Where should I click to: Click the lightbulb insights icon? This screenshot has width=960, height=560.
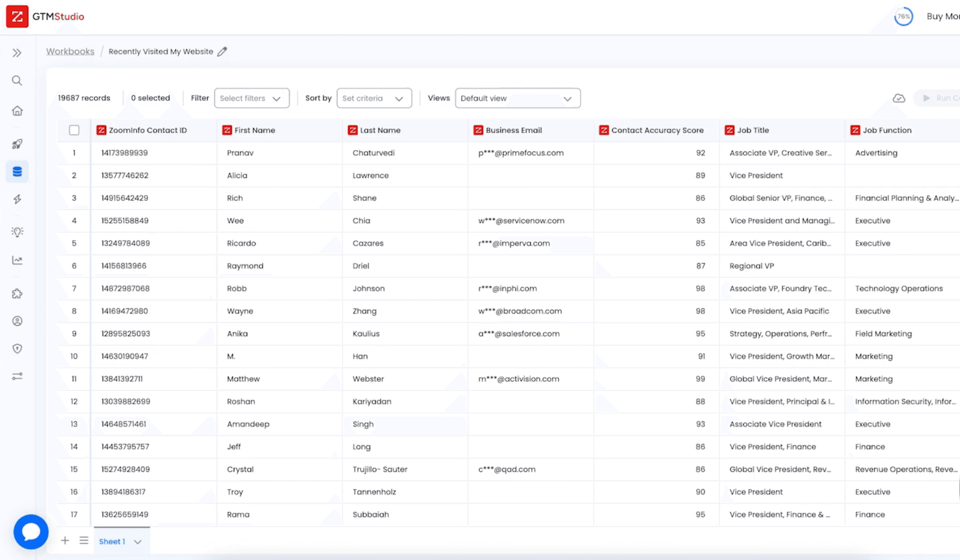point(17,232)
